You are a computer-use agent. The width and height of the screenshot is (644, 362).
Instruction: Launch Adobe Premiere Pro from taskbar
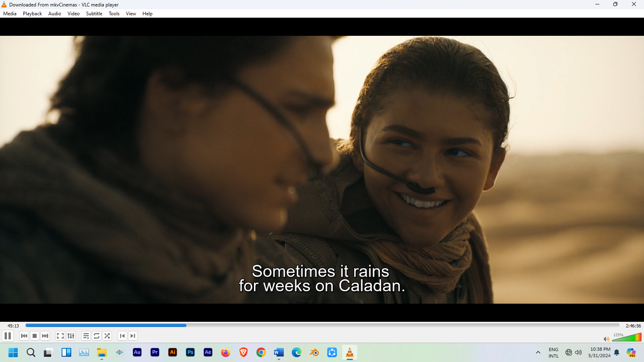point(155,353)
